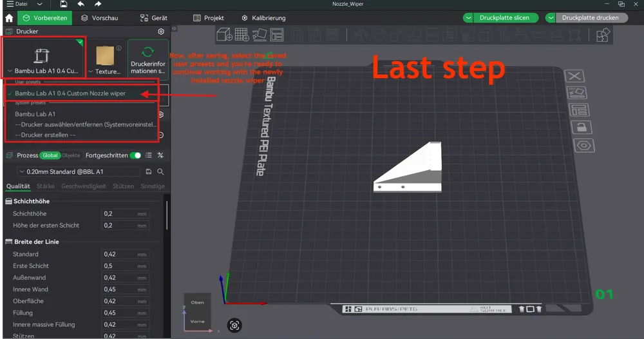Click the Innere Wand line width field

(125, 289)
